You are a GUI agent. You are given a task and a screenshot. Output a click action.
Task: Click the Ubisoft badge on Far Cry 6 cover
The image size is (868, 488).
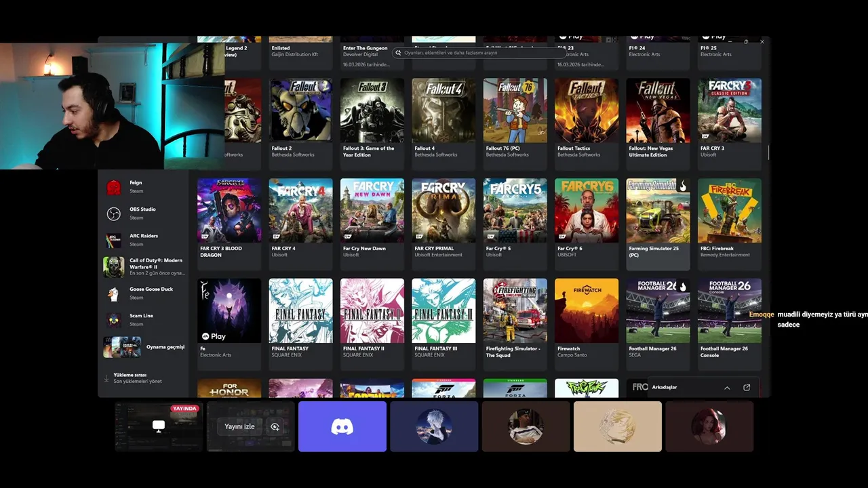pos(562,237)
